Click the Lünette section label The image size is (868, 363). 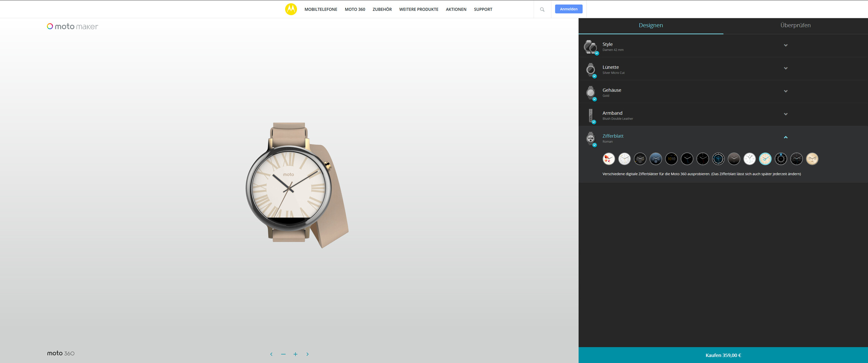click(611, 67)
